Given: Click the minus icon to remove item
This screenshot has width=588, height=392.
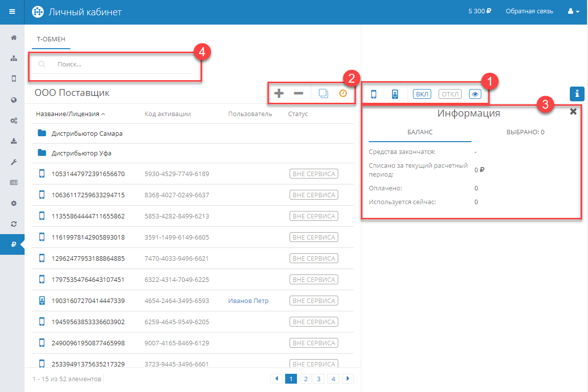Looking at the screenshot, I should pyautogui.click(x=298, y=93).
